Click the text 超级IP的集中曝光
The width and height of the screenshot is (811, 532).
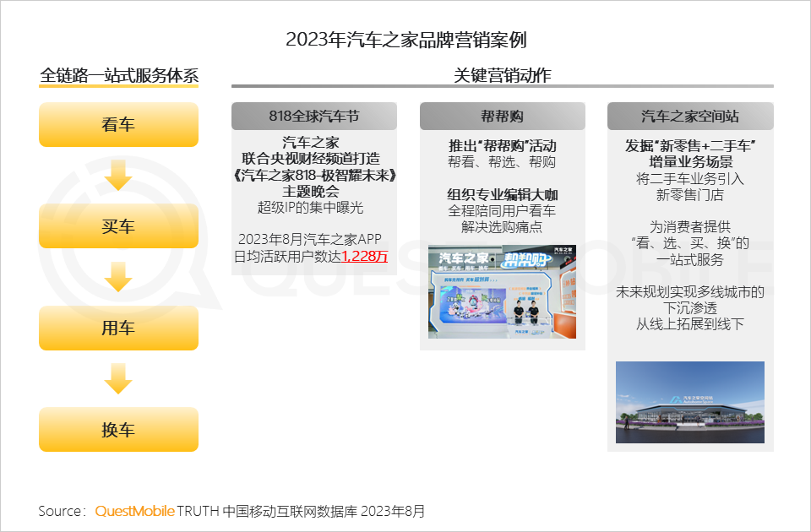click(311, 208)
